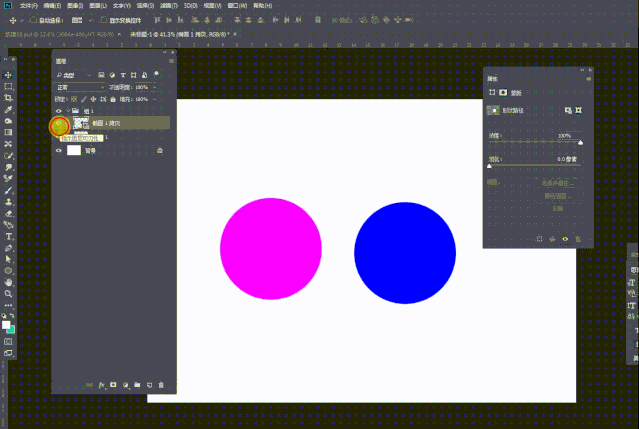Toggle visibility of the 组 1 group
639x429 pixels.
[x=59, y=111]
